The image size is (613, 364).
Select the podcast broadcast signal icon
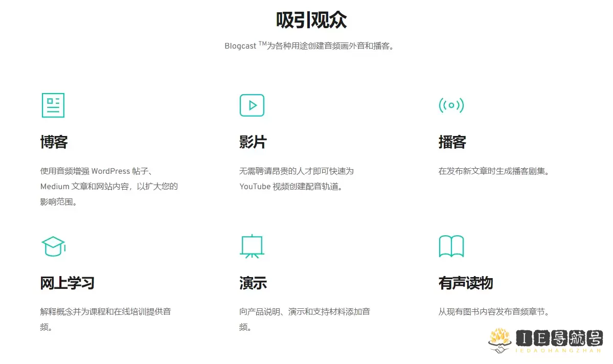(451, 105)
